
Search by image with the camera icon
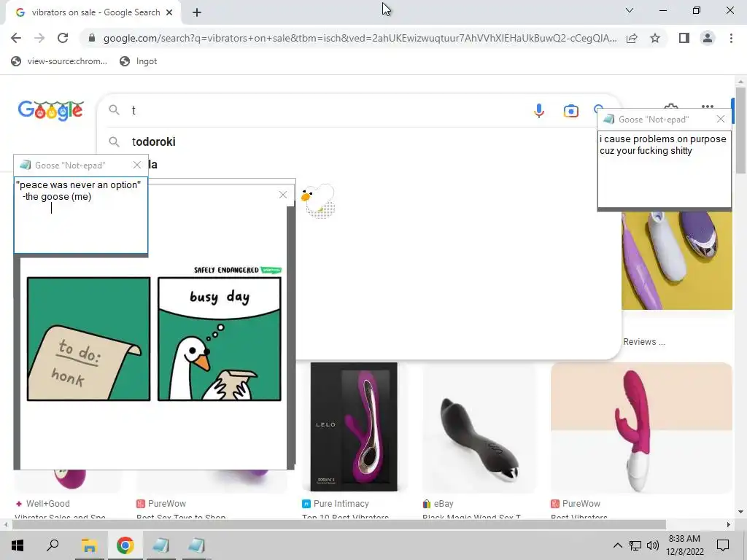[570, 111]
